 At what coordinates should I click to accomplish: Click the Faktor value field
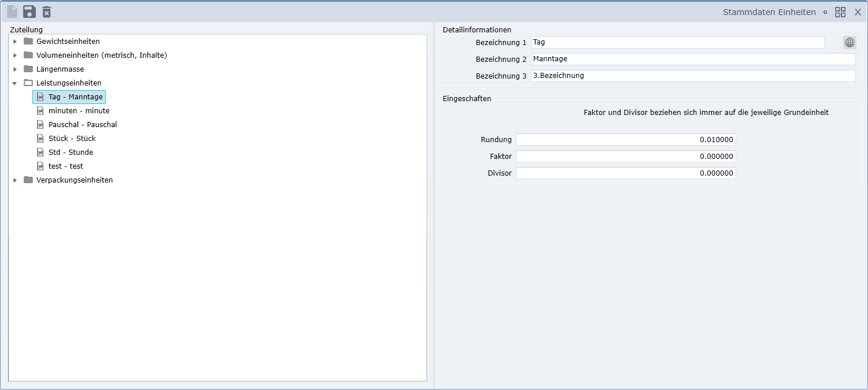pyautogui.click(x=626, y=157)
